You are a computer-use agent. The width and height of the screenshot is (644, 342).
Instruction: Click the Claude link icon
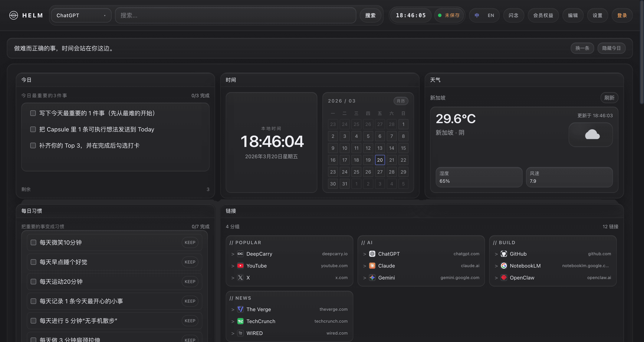click(372, 266)
